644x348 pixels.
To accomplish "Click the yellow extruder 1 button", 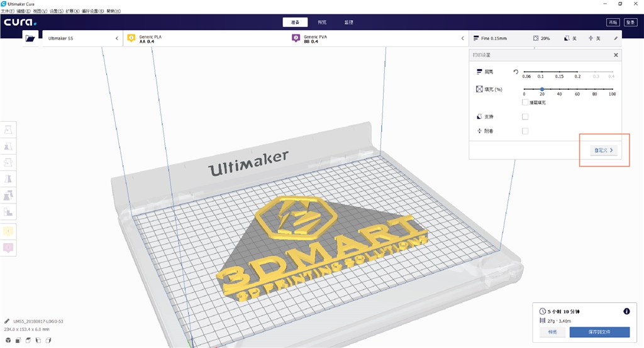I will tap(9, 231).
